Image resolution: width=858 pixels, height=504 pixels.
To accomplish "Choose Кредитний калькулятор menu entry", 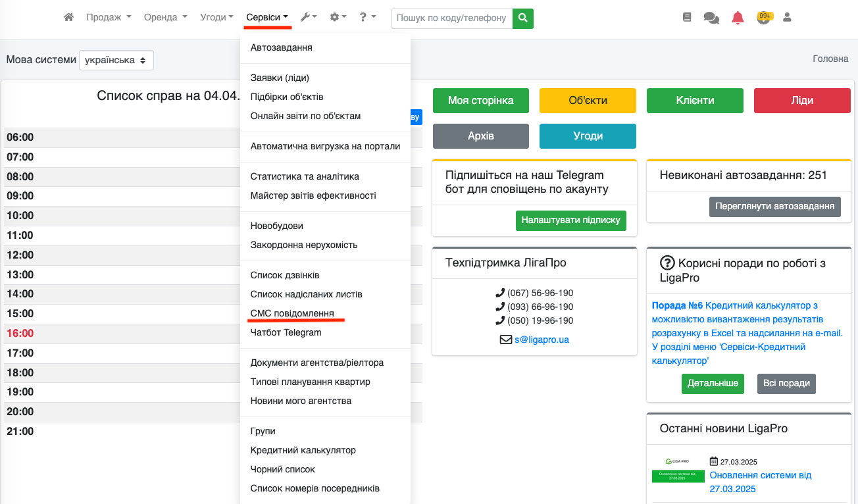I will 303,450.
